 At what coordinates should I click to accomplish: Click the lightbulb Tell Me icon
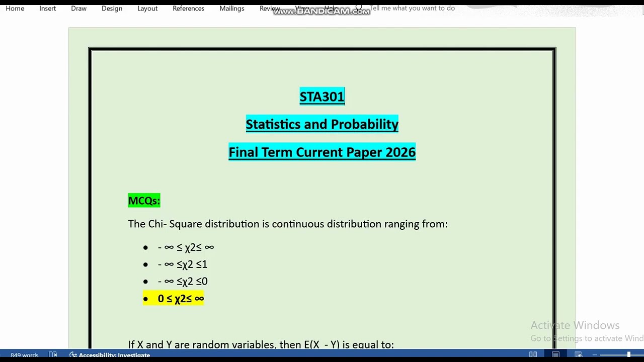tap(359, 8)
